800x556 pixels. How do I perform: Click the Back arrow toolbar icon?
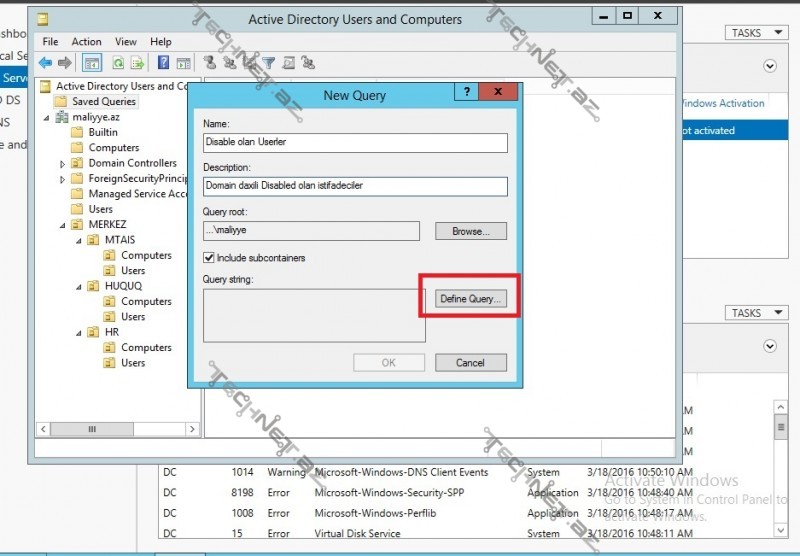point(45,63)
